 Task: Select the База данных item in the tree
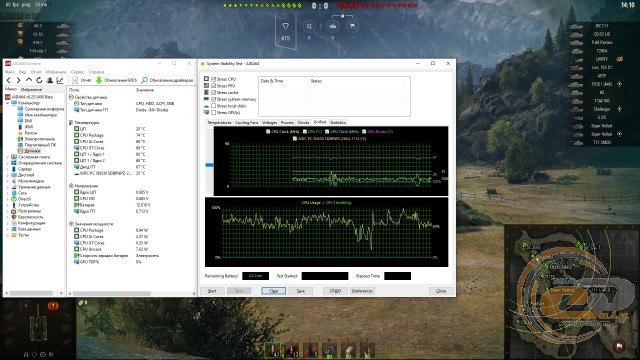(x=26, y=229)
